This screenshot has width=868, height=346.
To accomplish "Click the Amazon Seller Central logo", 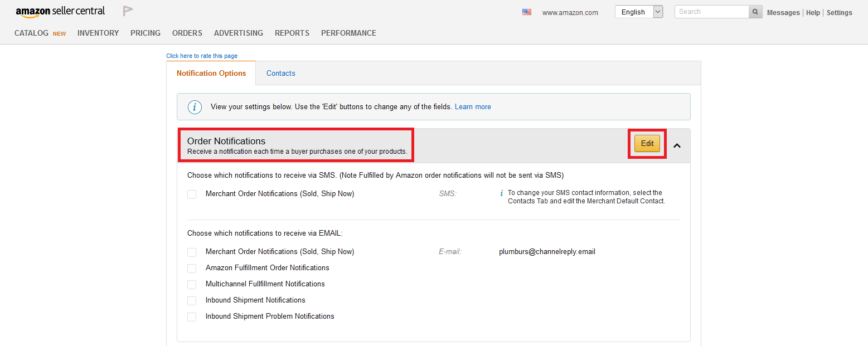I will 61,12.
